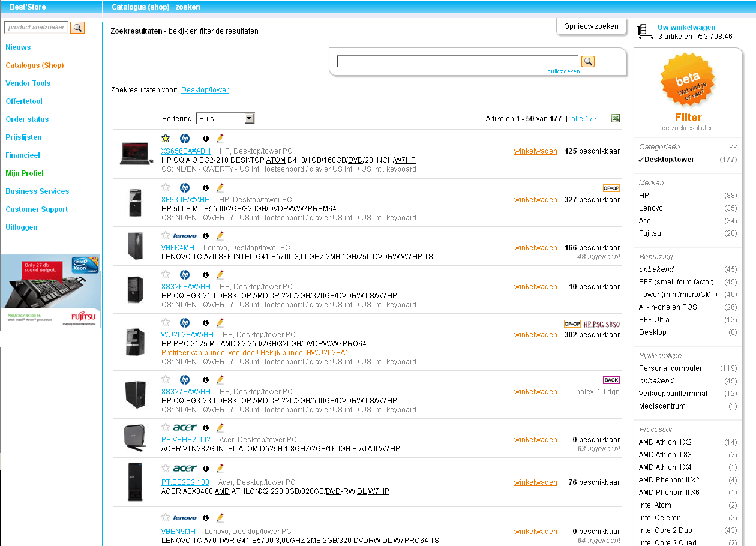The width and height of the screenshot is (756, 546).
Task: Open the shopping cart trolley icon
Action: 645,32
